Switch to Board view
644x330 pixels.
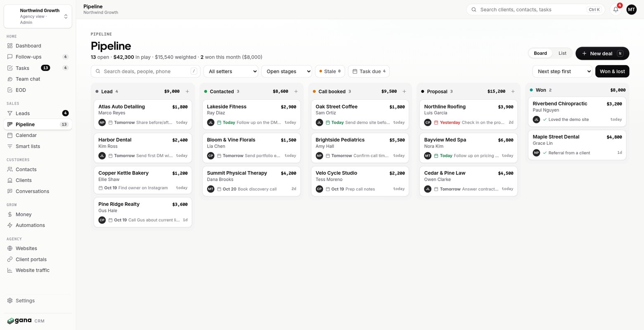coord(540,53)
